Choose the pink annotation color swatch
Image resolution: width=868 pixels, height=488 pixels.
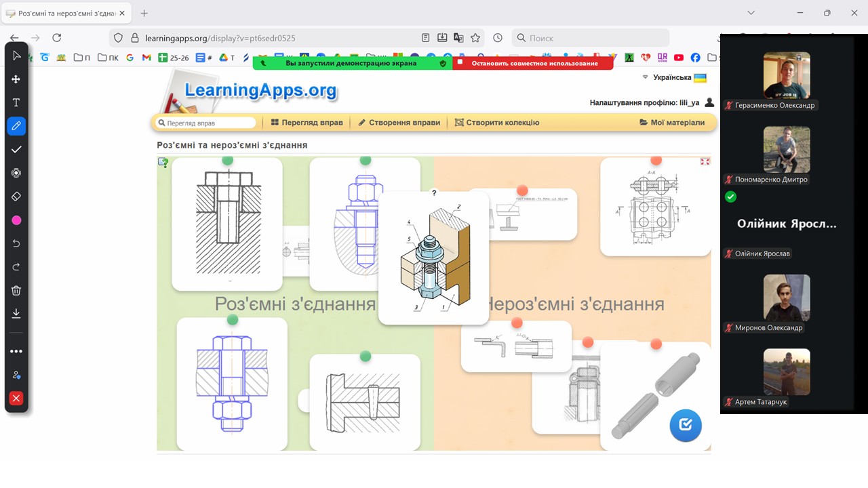point(16,220)
